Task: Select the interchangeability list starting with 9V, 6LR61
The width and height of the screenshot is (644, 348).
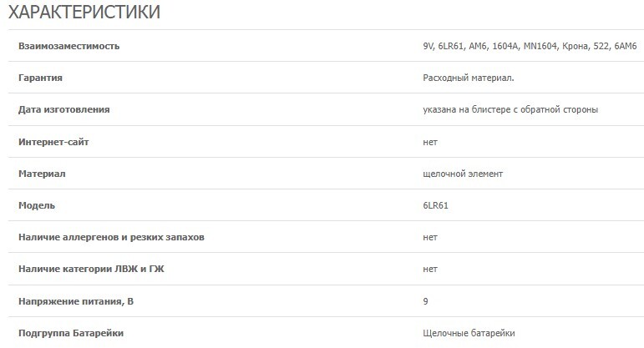Action: 530,46
